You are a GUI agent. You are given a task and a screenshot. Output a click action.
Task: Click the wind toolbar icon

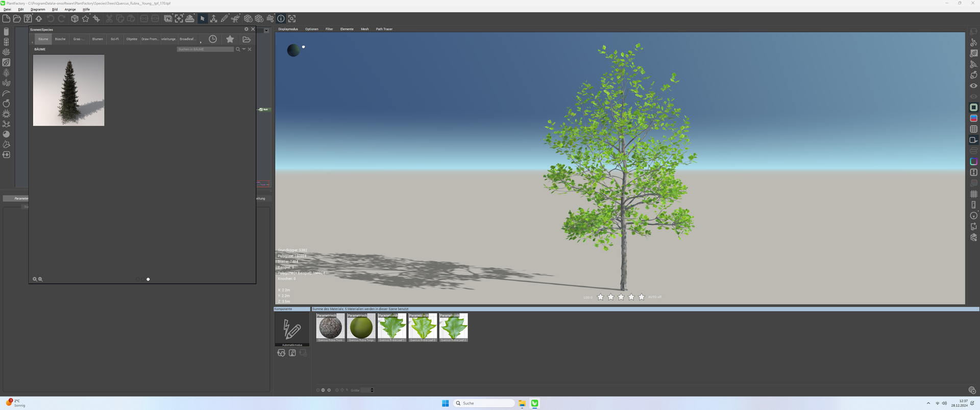pyautogui.click(x=270, y=18)
